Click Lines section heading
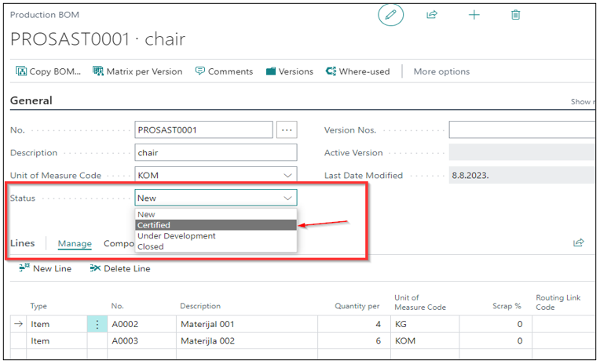Viewport: 600px width, 364px height. click(x=22, y=243)
